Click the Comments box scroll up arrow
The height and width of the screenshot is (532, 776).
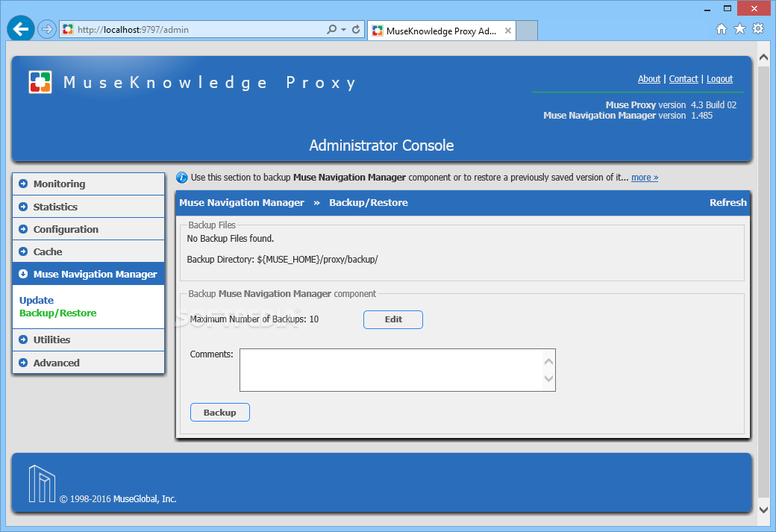[548, 361]
